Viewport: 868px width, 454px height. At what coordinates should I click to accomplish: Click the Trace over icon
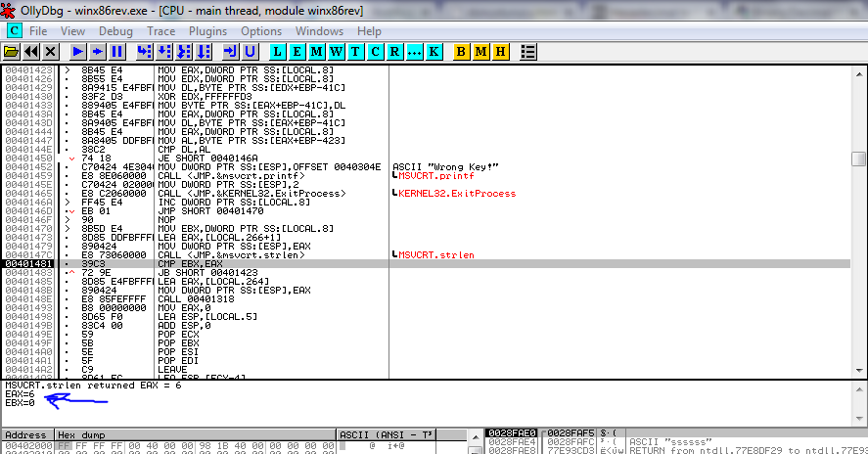coord(204,52)
